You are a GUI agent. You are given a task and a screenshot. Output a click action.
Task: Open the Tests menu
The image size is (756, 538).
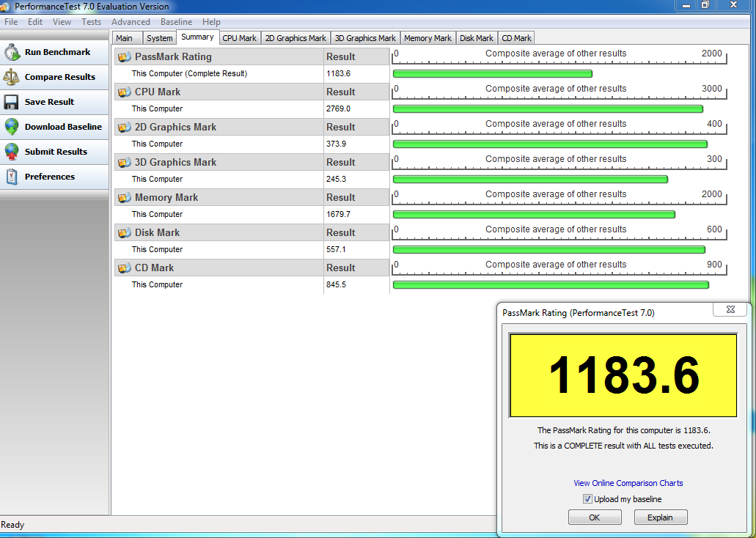pyautogui.click(x=92, y=22)
